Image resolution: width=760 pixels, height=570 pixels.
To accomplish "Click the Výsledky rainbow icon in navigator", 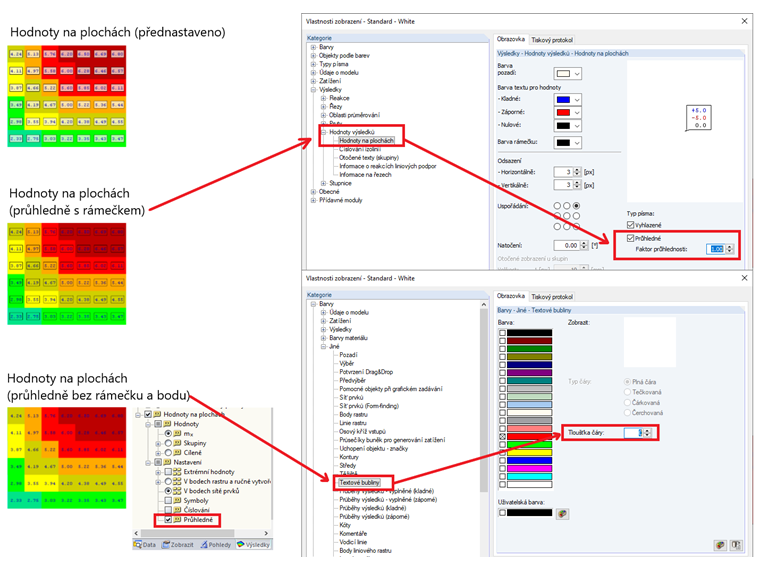I will tap(241, 544).
